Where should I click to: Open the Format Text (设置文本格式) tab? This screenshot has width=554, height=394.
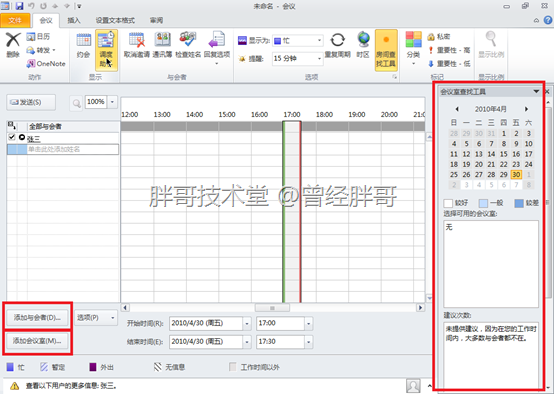(x=115, y=20)
